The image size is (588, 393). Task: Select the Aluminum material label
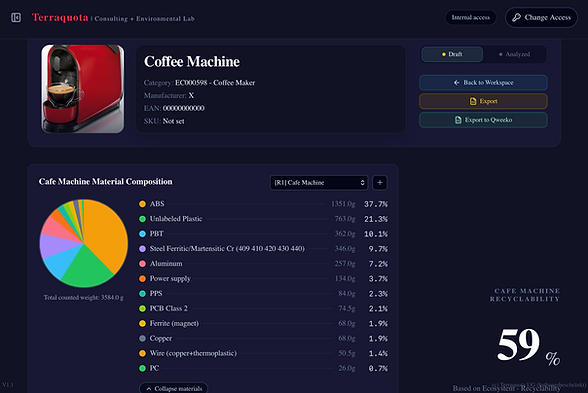(x=166, y=264)
